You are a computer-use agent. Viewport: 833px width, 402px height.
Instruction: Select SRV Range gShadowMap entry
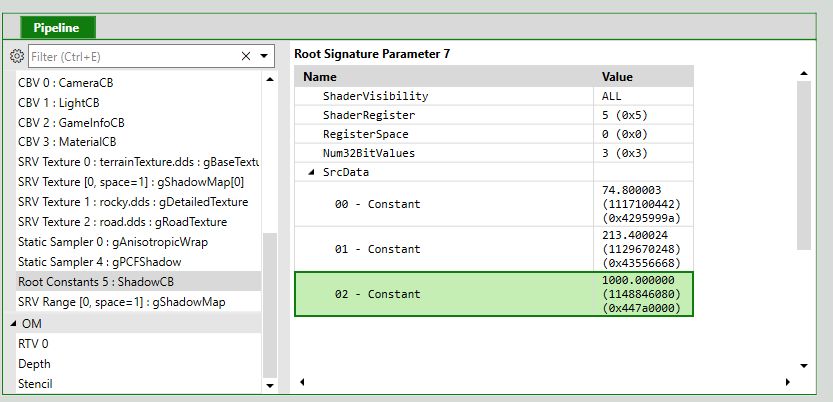138,302
